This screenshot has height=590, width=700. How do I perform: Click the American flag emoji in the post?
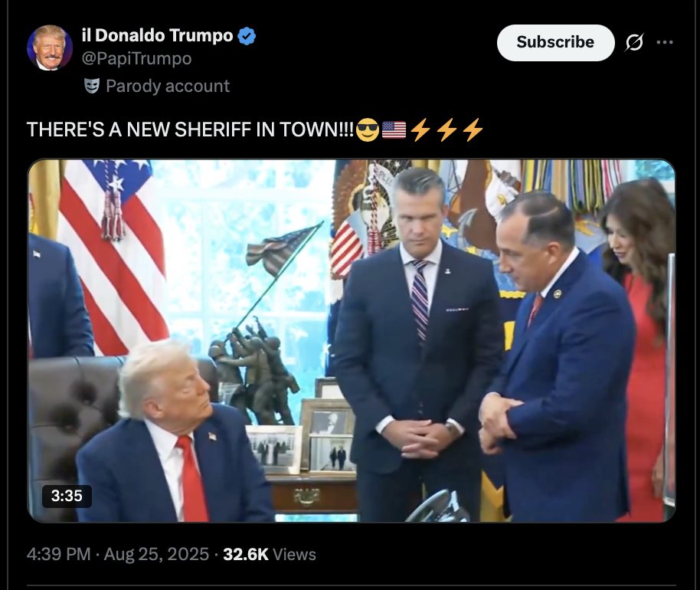point(394,130)
